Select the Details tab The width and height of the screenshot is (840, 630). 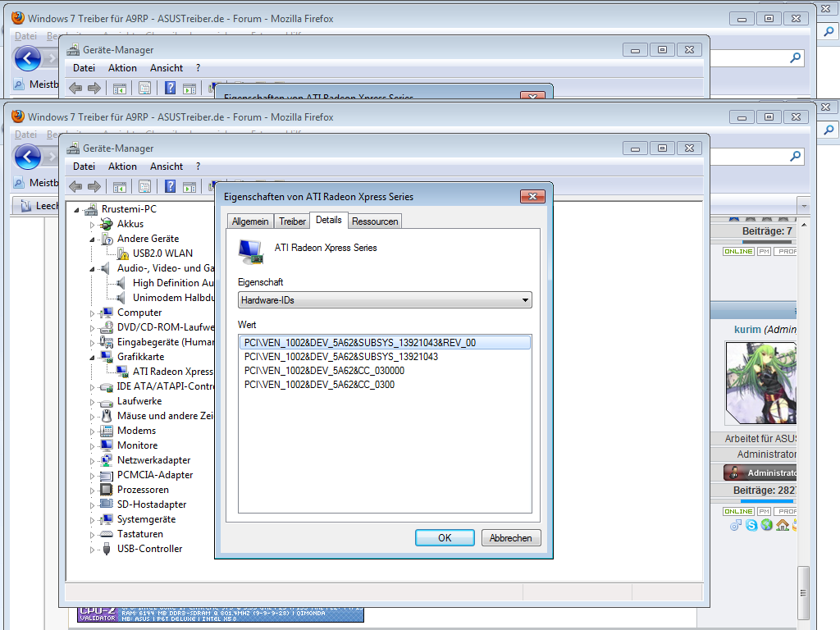tap(328, 220)
